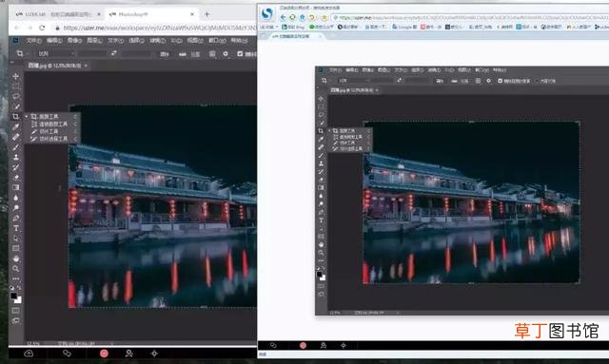Toggle Content-Aware checkbox in Sogou browser's Photoshop

point(537,81)
